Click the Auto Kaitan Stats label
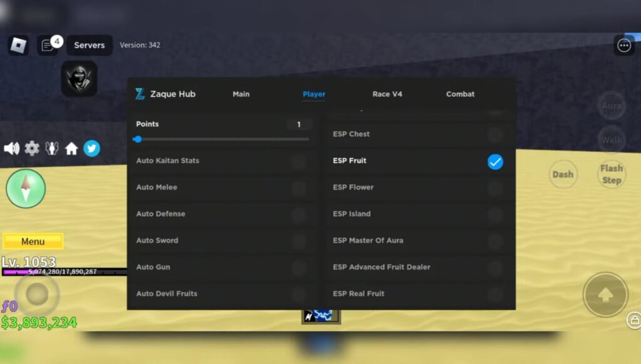The image size is (641, 364). tap(168, 161)
